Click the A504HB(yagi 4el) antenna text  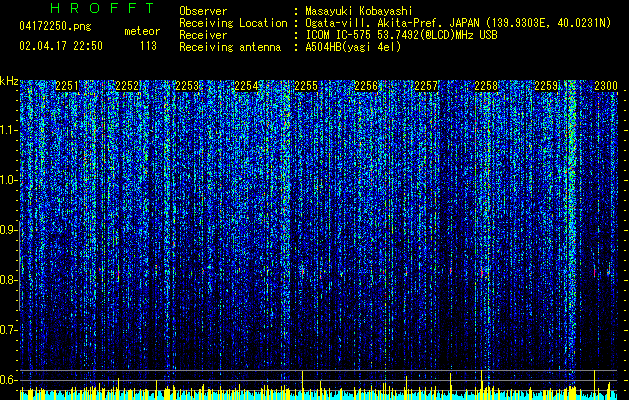353,47
